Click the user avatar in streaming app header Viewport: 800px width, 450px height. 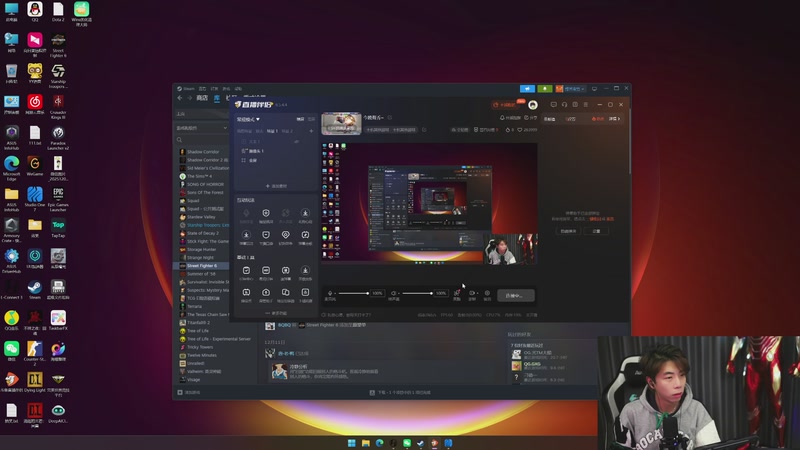pos(533,105)
